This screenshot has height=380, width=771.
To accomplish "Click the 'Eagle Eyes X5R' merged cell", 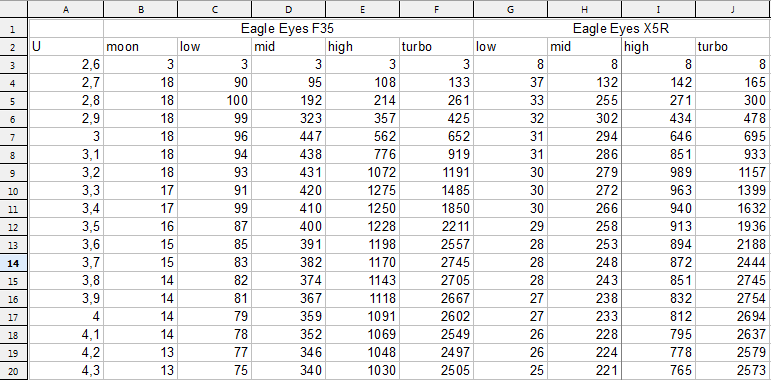I will pos(622,29).
